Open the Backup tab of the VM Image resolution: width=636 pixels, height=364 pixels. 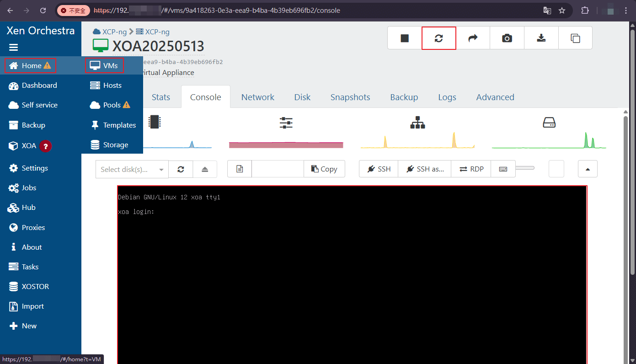click(x=404, y=97)
